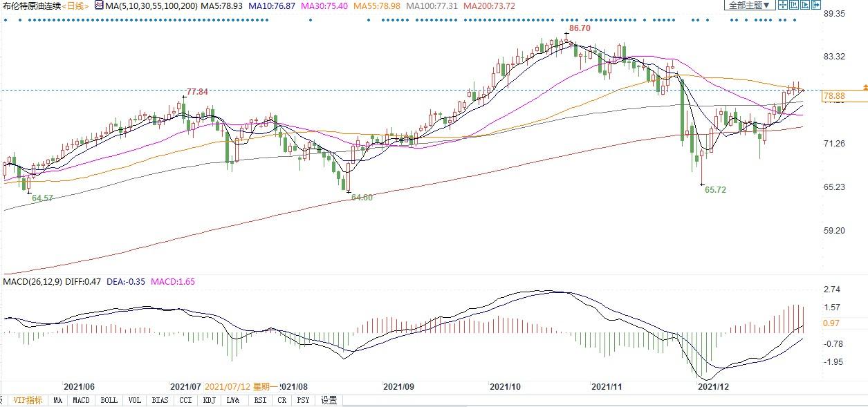
Task: Select the RSI indicator tab
Action: pyautogui.click(x=260, y=400)
